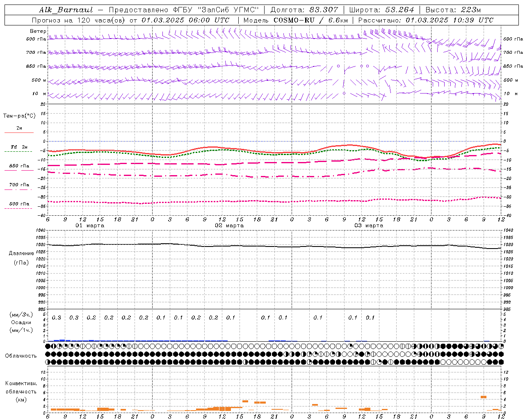
Task: Click the pink dotted 500 гПа legend line sample
Action: point(18,209)
